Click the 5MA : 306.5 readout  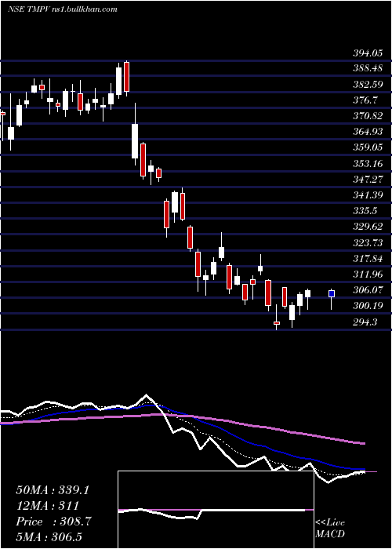49,536
